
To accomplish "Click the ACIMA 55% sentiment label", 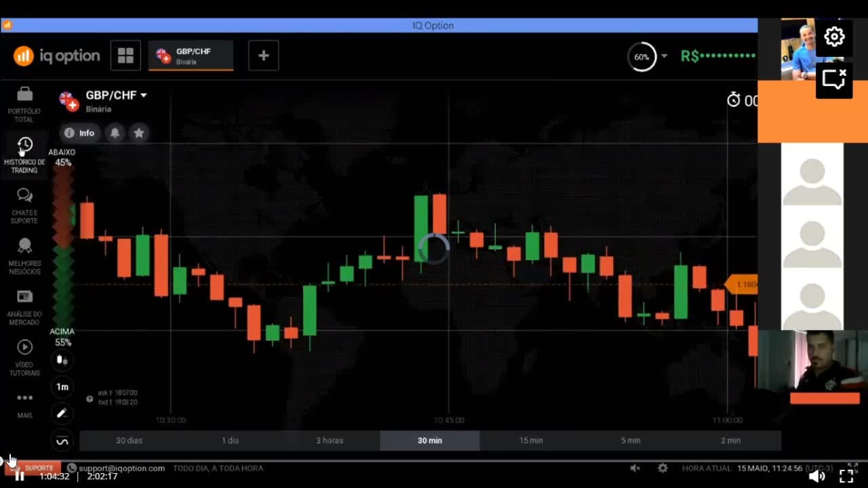I will [x=62, y=337].
